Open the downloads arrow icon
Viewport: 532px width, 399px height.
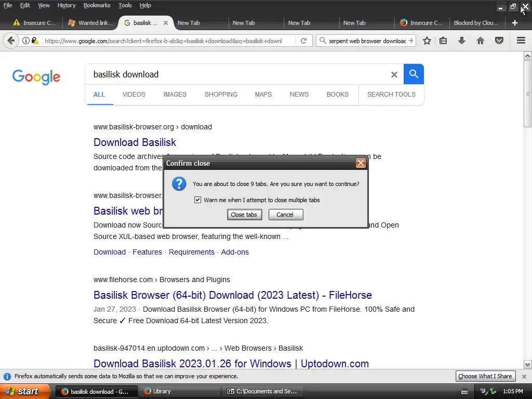coord(462,41)
